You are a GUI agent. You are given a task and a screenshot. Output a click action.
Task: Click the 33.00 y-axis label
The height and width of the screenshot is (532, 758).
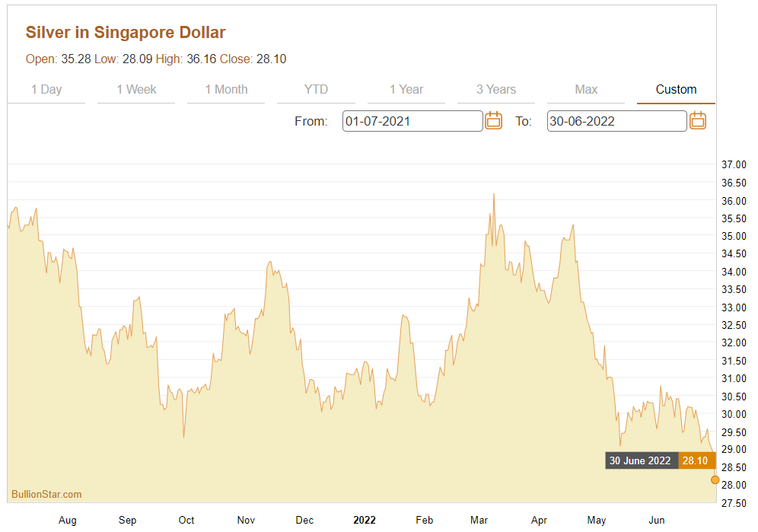[x=734, y=307]
